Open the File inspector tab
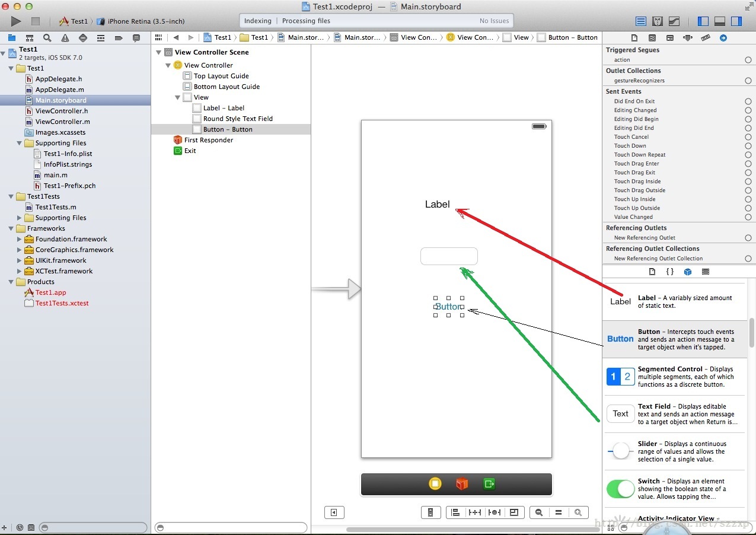This screenshot has height=535, width=756. click(x=634, y=38)
